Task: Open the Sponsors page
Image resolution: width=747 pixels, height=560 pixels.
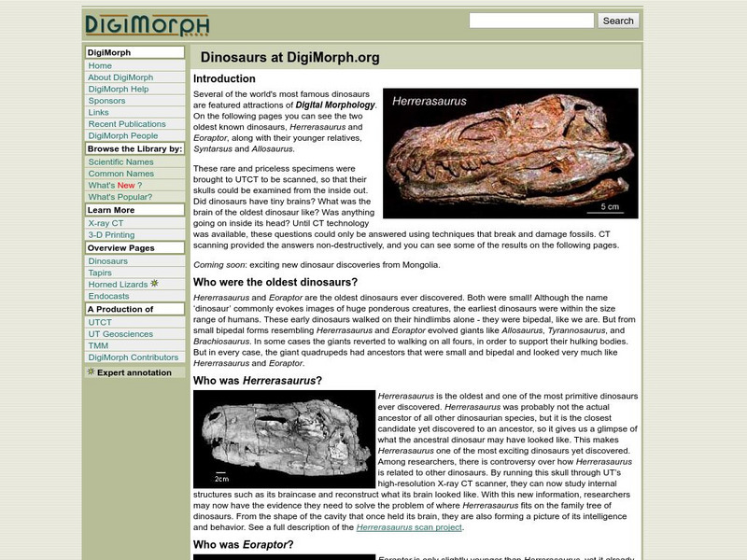Action: (x=106, y=101)
